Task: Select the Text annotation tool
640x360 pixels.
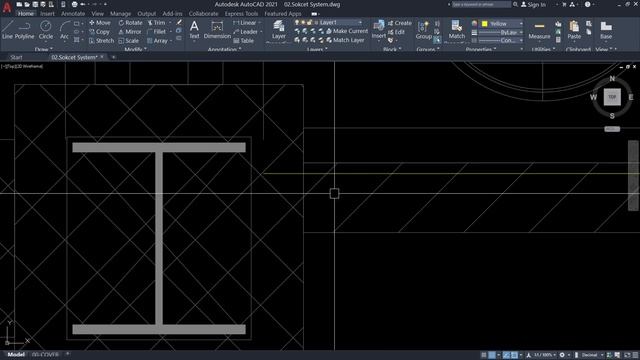Action: point(194,30)
